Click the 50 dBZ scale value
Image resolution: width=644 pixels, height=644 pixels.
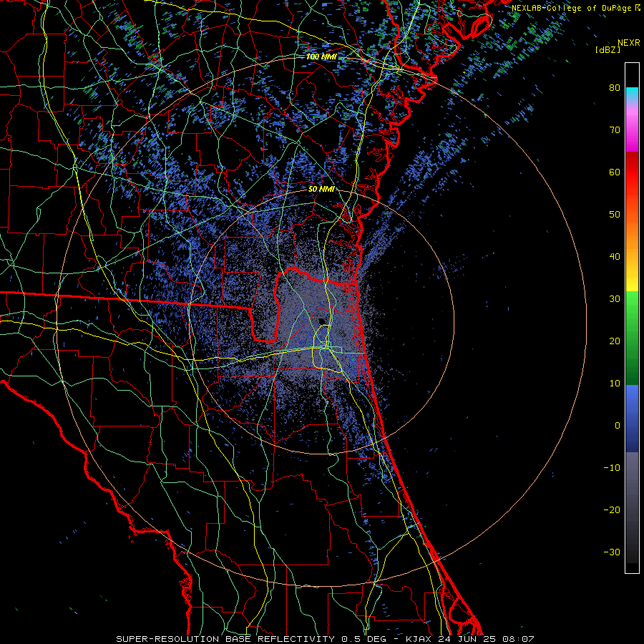point(615,215)
